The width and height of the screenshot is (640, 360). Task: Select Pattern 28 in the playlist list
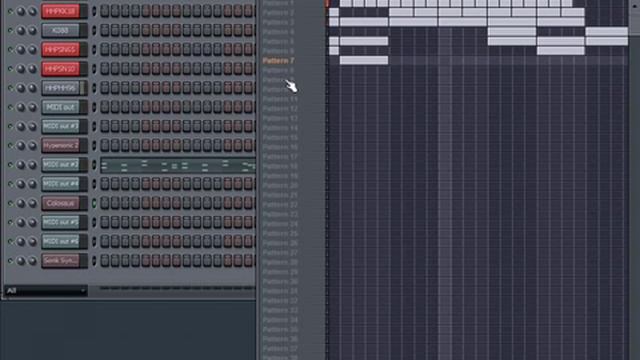(280, 262)
